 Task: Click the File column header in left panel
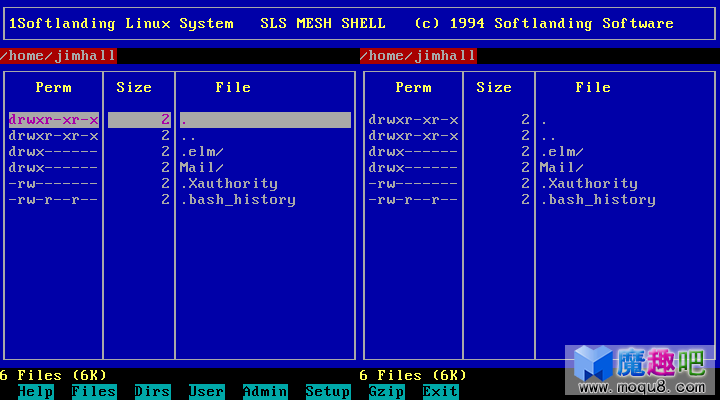(x=233, y=88)
